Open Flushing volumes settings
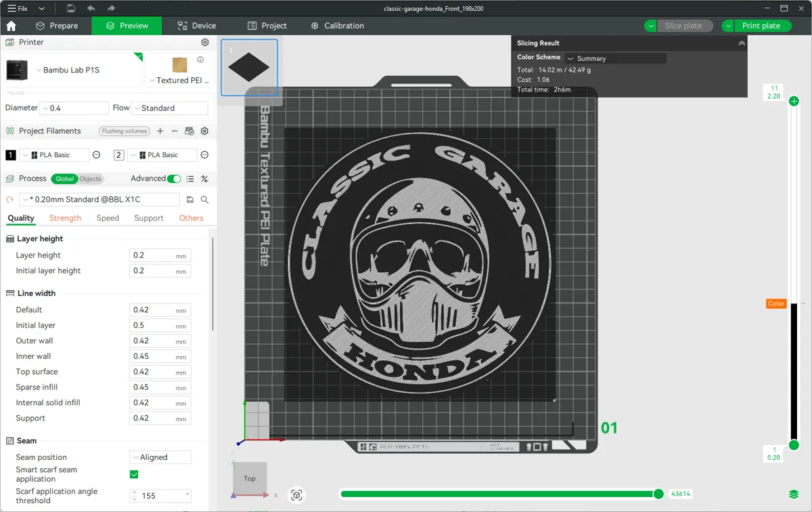The width and height of the screenshot is (812, 512). coord(125,131)
